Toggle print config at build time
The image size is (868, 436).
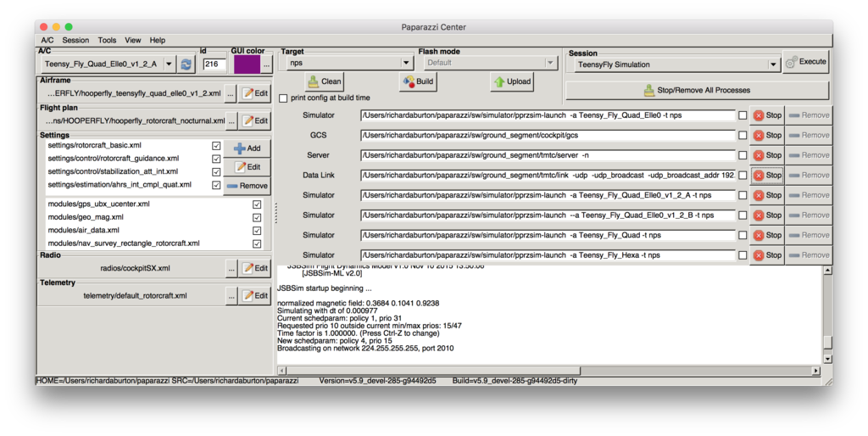[283, 98]
